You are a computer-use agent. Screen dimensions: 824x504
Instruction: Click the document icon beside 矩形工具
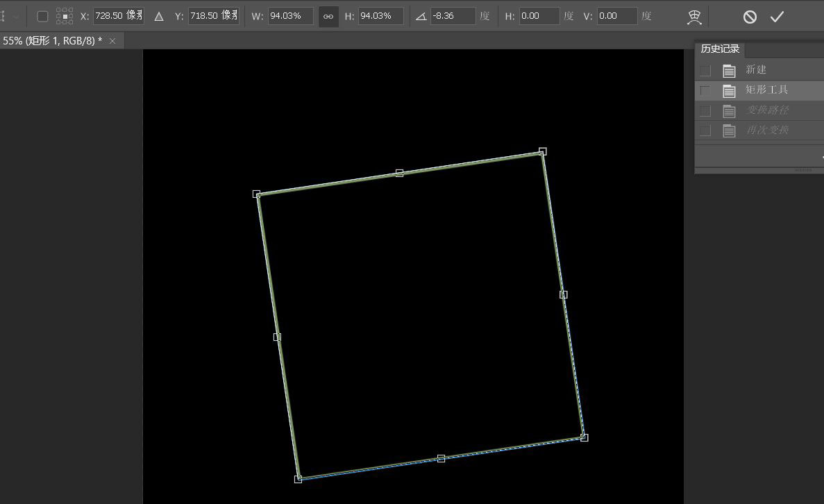pyautogui.click(x=729, y=90)
